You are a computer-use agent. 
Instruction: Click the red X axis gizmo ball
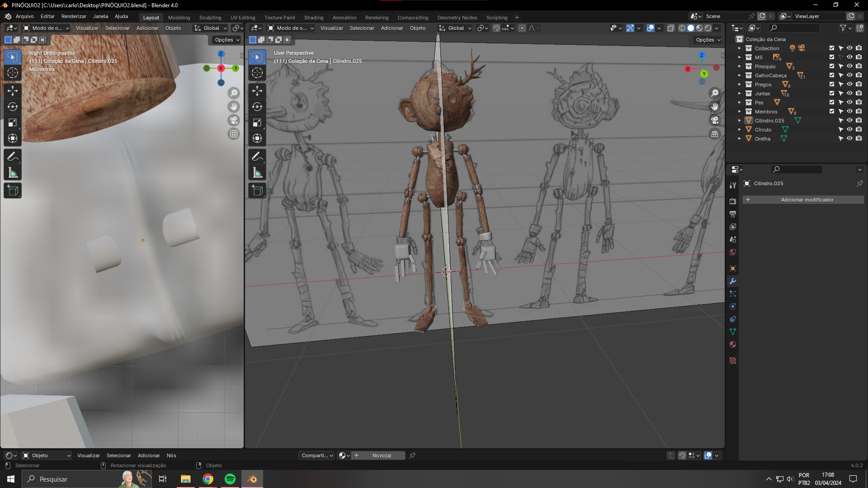tap(688, 69)
